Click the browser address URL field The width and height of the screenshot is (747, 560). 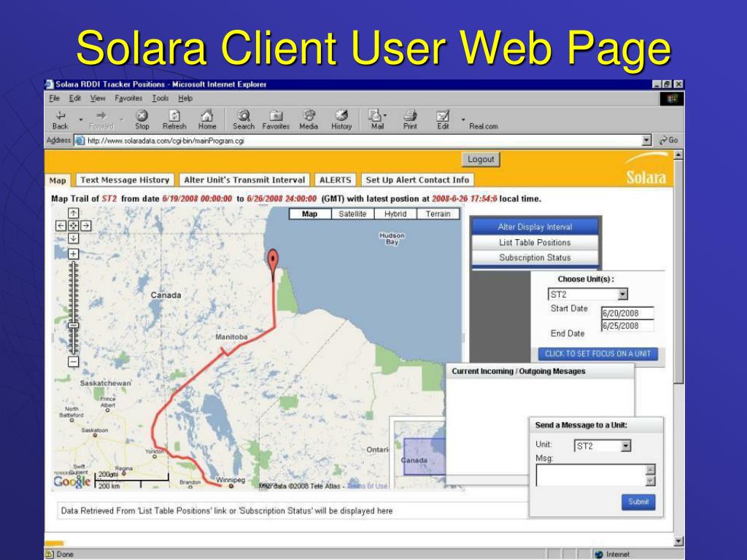[x=358, y=141]
